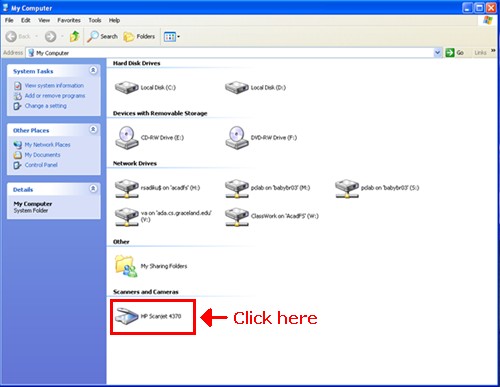Select the DVD-RW Drive (F:) icon
This screenshot has height=387, width=500.
[237, 137]
